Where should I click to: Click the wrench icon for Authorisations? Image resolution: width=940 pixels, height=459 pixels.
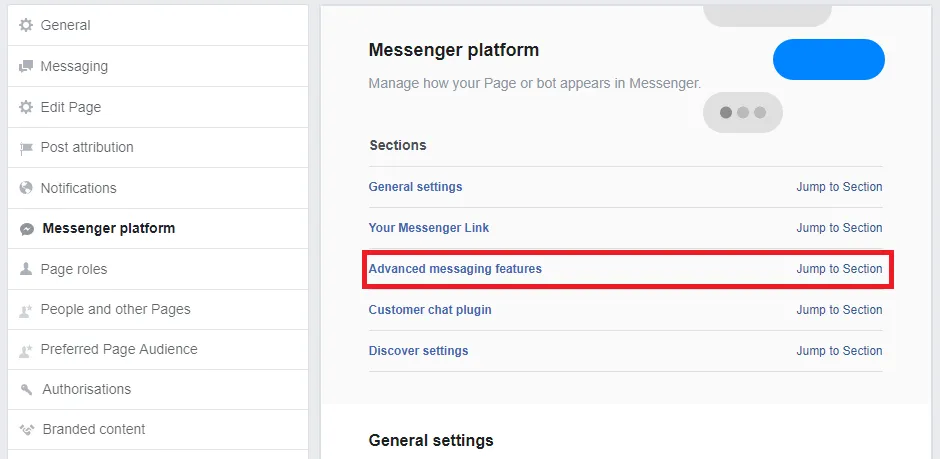click(26, 390)
